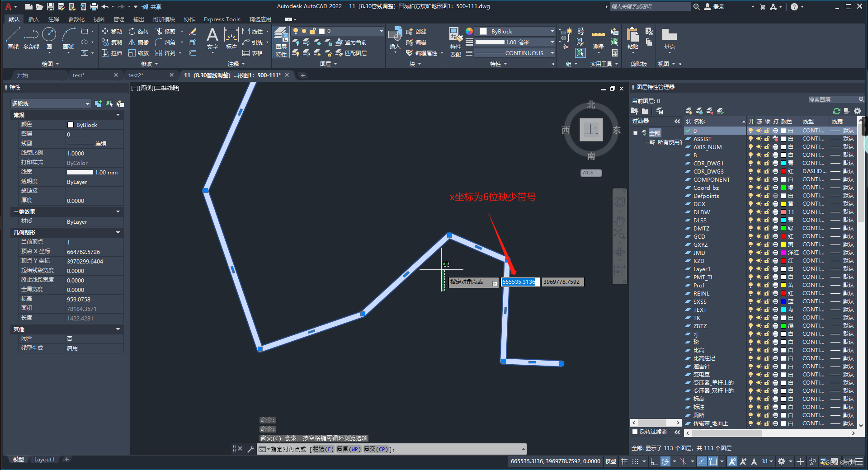
Task: Open the 注释 (Annotate) ribbon tab
Action: pos(54,19)
